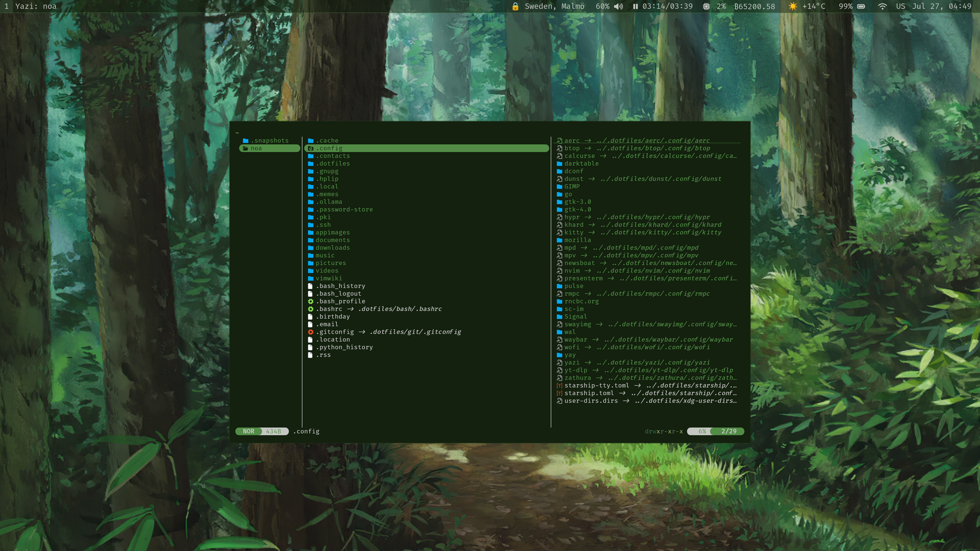Click the 60% volume level text
Image resolution: width=980 pixels, height=551 pixels.
click(x=602, y=6)
